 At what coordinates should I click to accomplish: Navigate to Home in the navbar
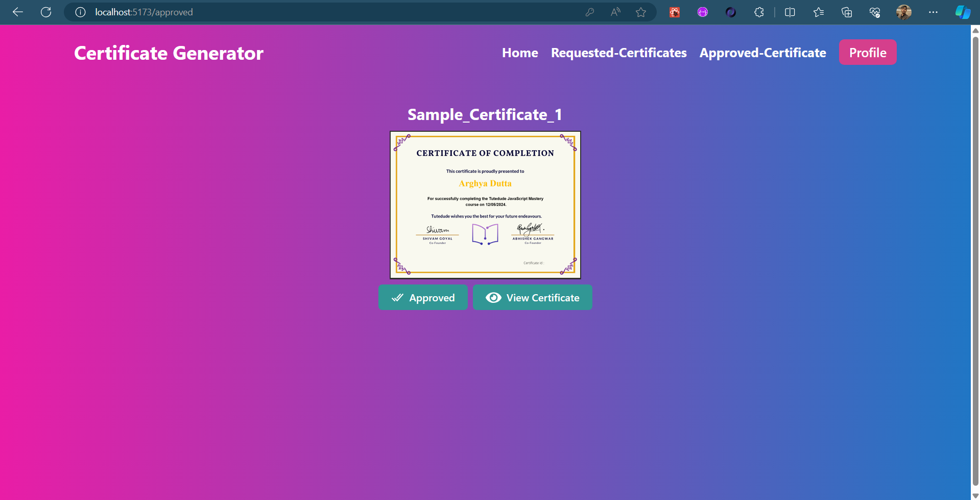(x=520, y=53)
